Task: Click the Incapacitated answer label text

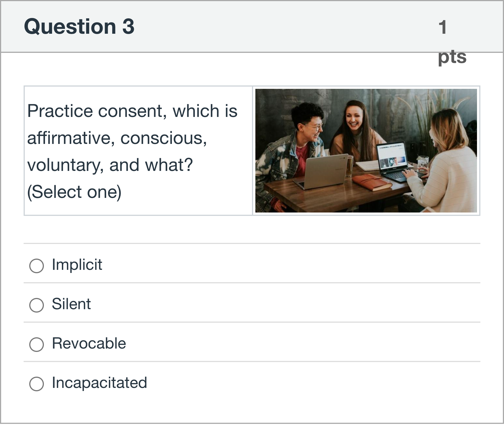Action: click(x=99, y=383)
